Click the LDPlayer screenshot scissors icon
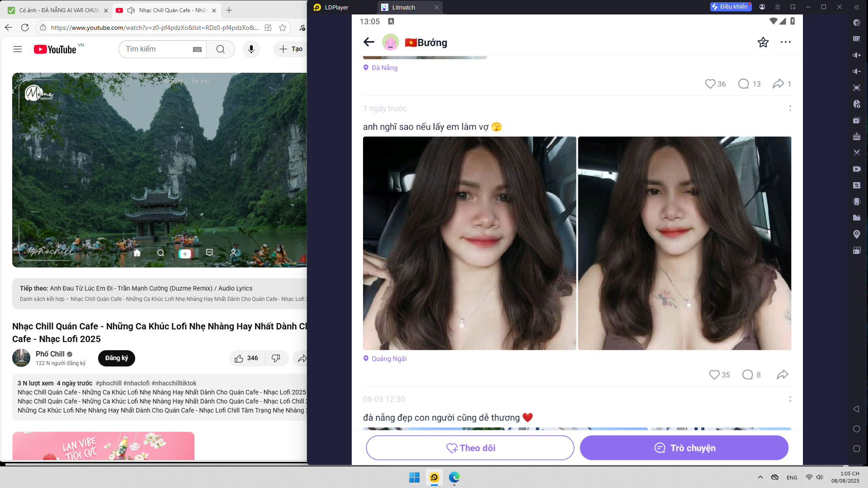The image size is (868, 488). click(856, 153)
